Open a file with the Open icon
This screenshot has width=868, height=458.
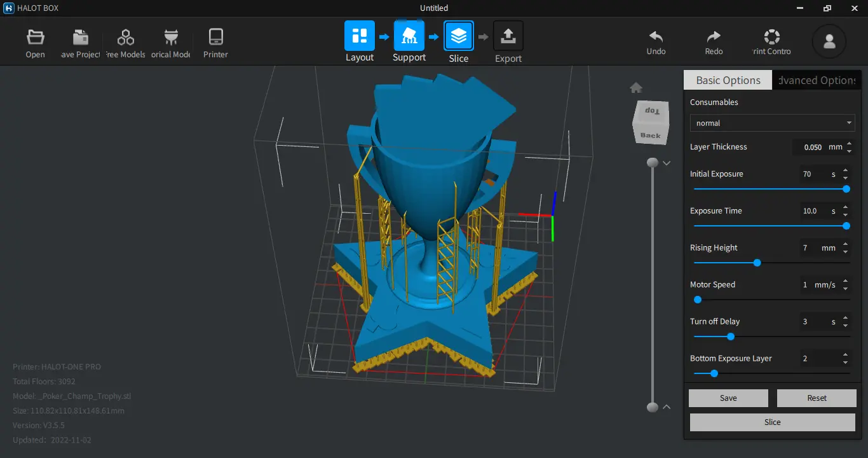[x=35, y=37]
